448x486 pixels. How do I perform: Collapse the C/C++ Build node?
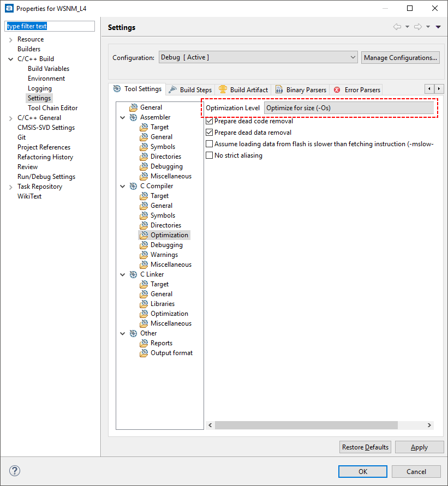[x=10, y=59]
